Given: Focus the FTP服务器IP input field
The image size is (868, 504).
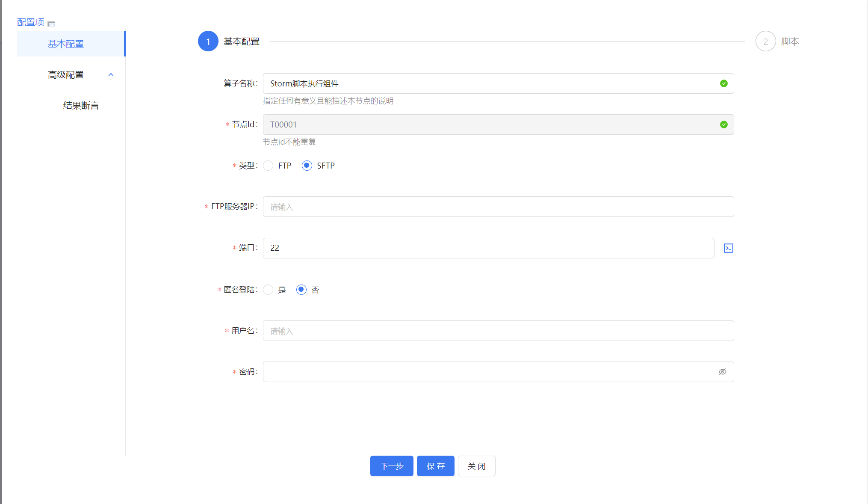Looking at the screenshot, I should (498, 207).
